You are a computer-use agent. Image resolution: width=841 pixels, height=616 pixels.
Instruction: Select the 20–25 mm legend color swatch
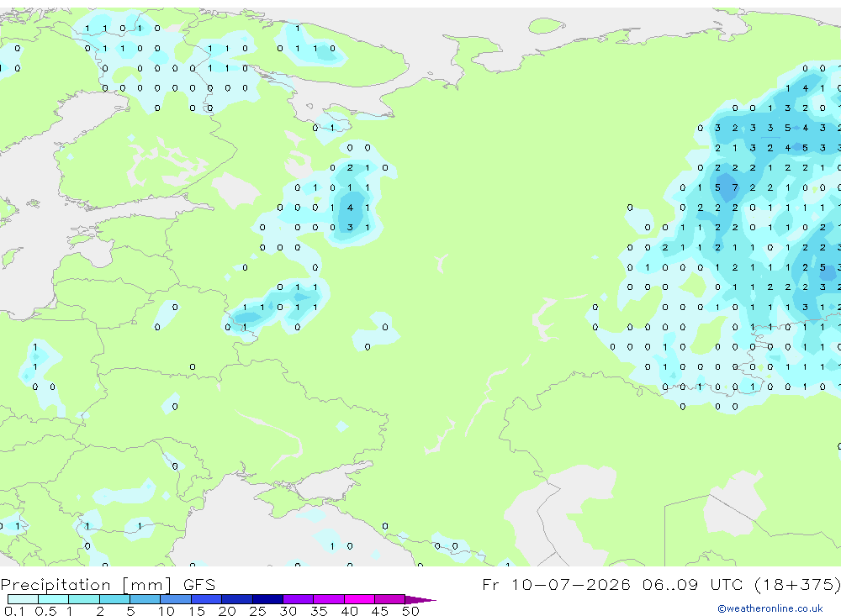pyautogui.click(x=236, y=599)
